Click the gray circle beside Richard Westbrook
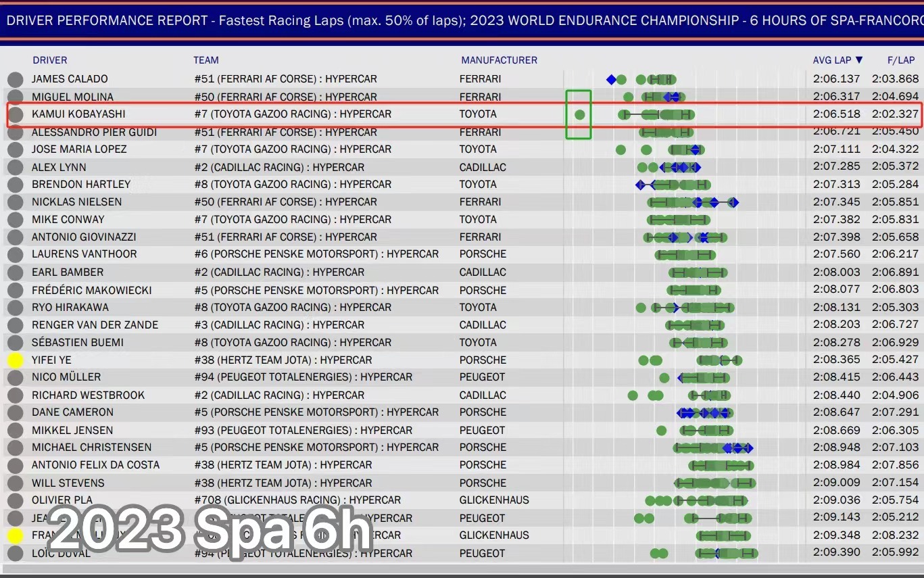Screen dimensions: 924x578 [x=15, y=395]
